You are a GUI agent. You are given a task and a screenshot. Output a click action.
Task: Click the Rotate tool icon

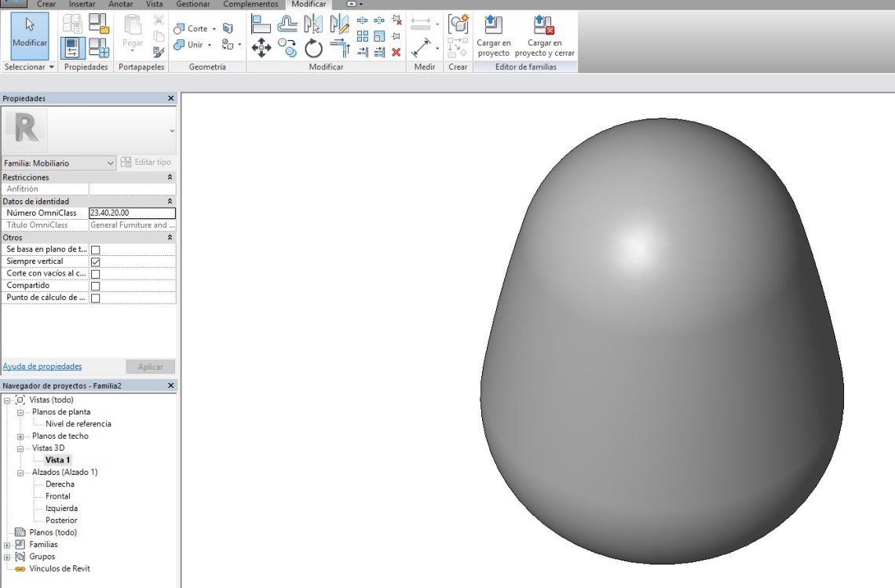(x=313, y=49)
